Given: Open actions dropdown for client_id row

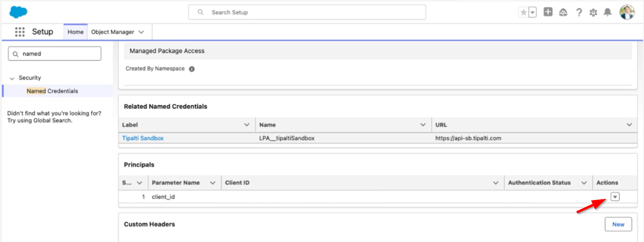Looking at the screenshot, I should (615, 197).
